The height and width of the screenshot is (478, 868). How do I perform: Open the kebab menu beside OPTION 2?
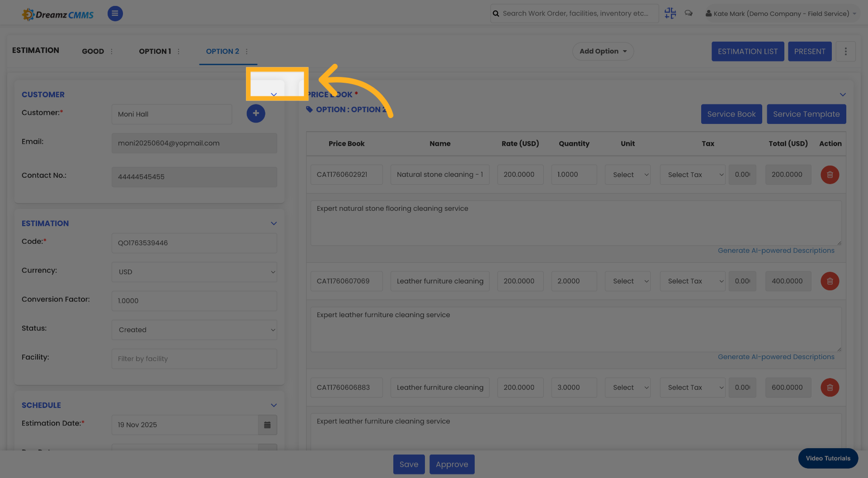247,51
